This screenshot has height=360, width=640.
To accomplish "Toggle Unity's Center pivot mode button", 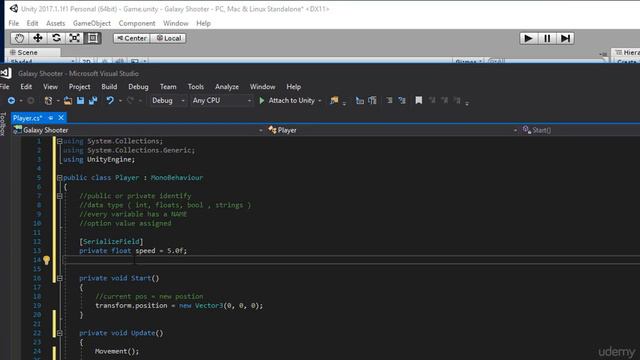I will point(132,38).
